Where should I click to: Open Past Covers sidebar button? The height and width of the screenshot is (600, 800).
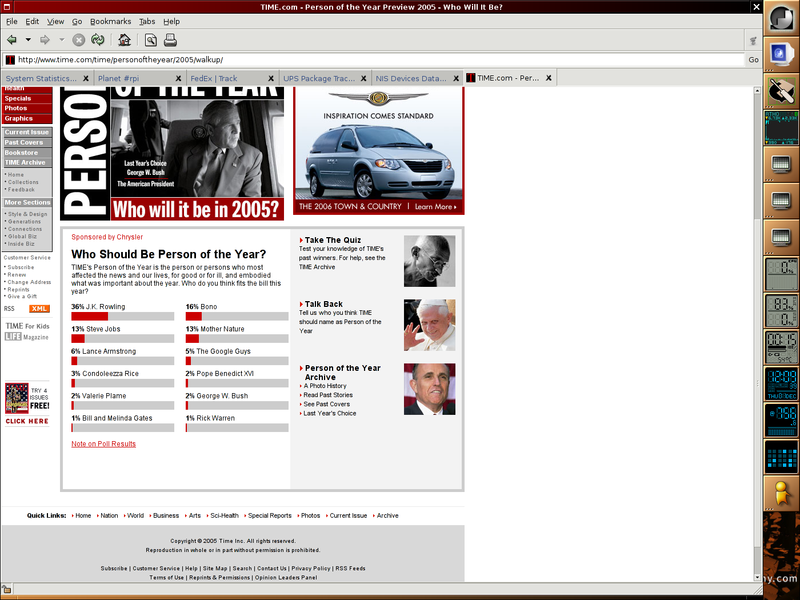27,142
